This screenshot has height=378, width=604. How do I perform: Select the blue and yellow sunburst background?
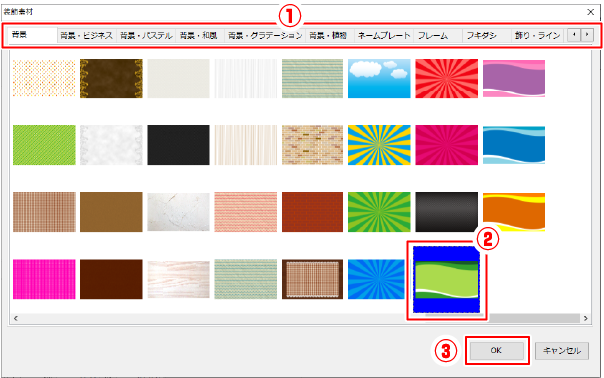click(379, 145)
